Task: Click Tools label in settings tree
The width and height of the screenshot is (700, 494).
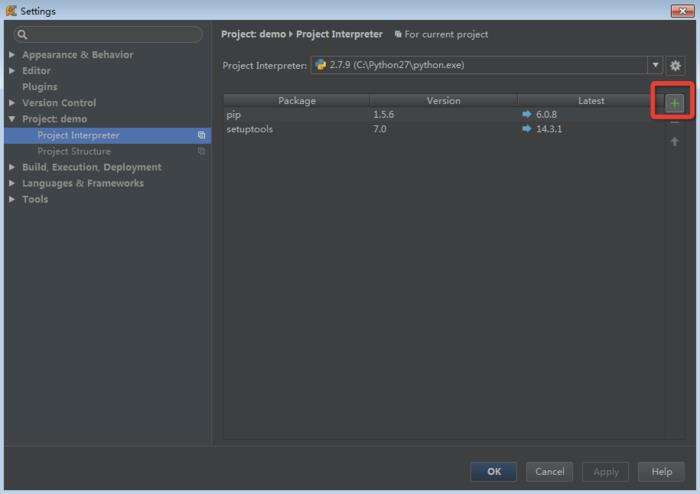Action: (x=35, y=199)
